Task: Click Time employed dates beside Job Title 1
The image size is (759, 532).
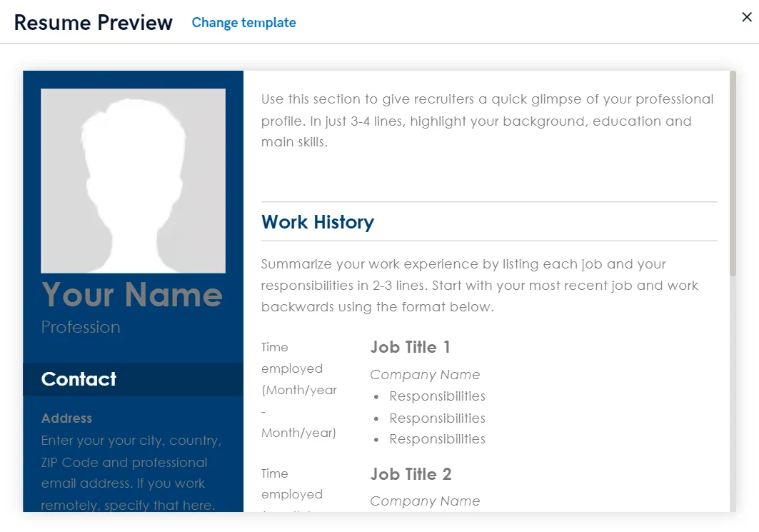Action: (x=299, y=390)
